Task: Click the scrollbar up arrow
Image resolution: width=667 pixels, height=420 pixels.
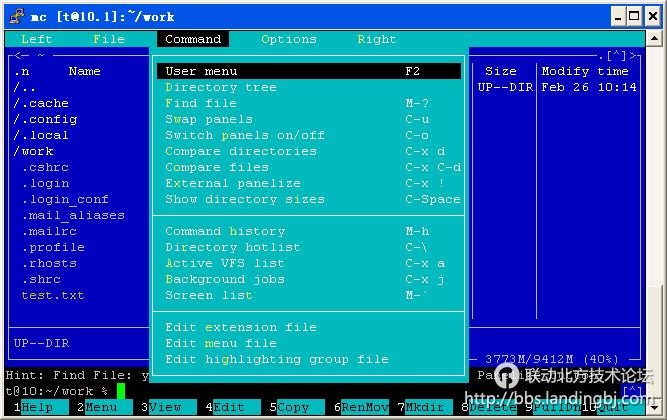Action: [655, 38]
